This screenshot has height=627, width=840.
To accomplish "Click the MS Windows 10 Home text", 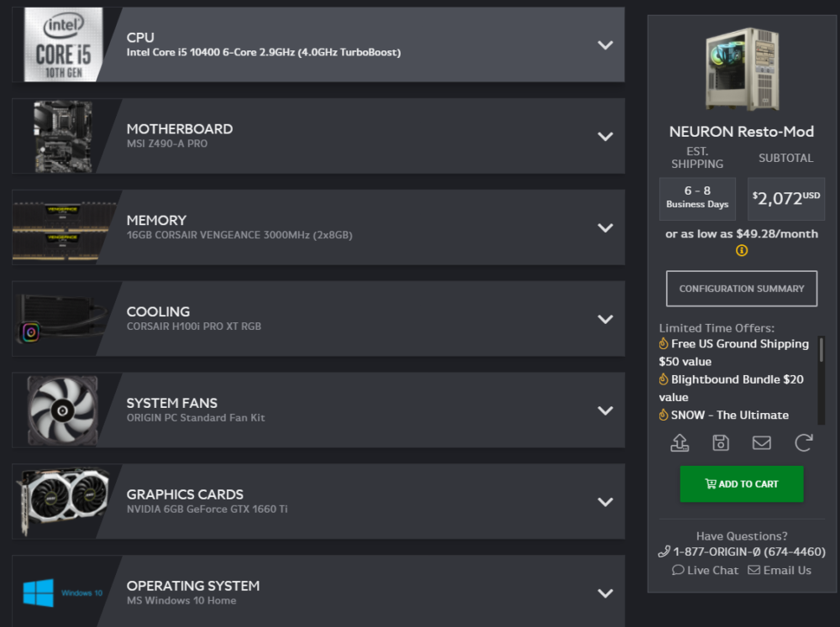I will coord(181,601).
